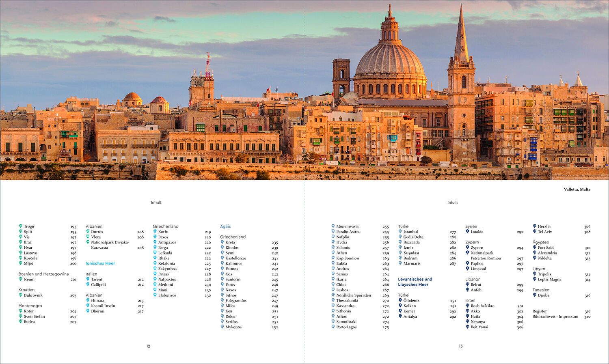Click page number 13 at bottom
This screenshot has width=609, height=364.
[x=460, y=346]
